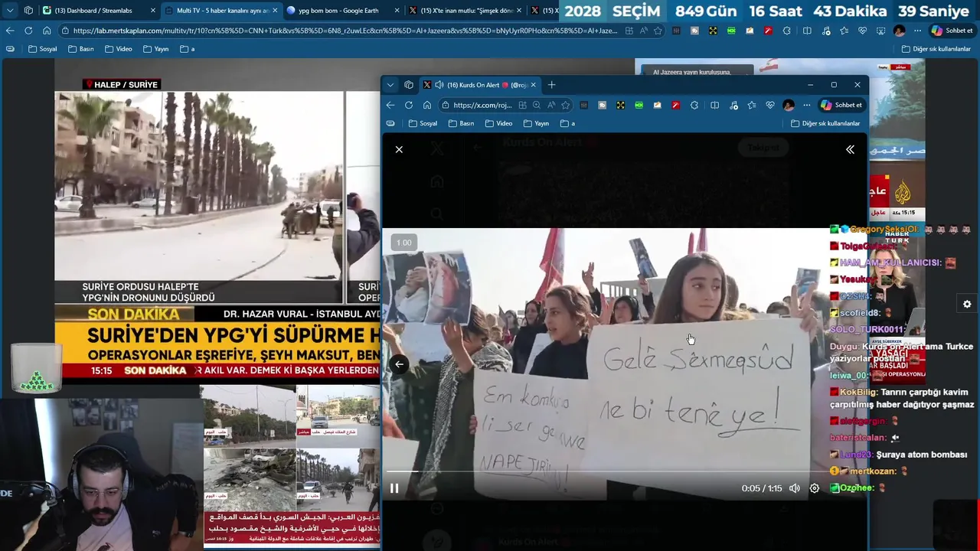Reload the x.com page in front window
Image resolution: width=980 pixels, height=551 pixels.
[x=409, y=105]
